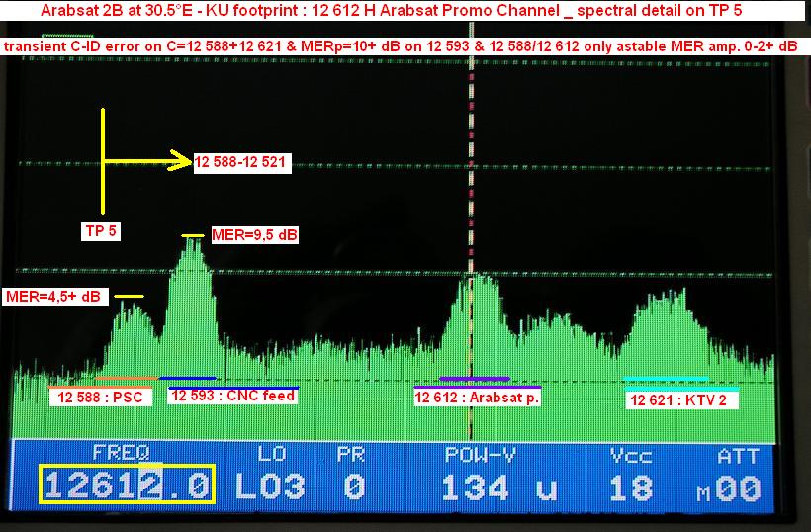The width and height of the screenshot is (811, 532).
Task: Select the 12 588-12 521 yellow label
Action: point(241,162)
